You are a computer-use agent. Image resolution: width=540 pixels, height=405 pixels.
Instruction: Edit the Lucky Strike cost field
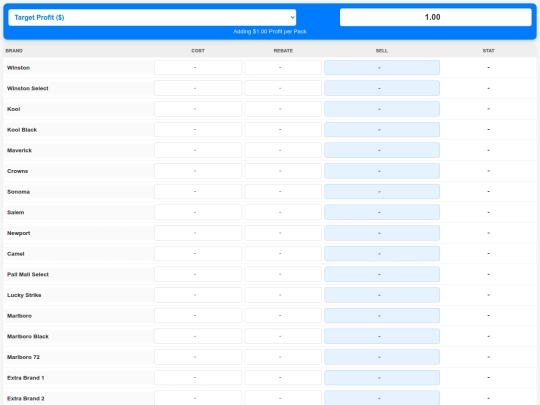[198, 295]
